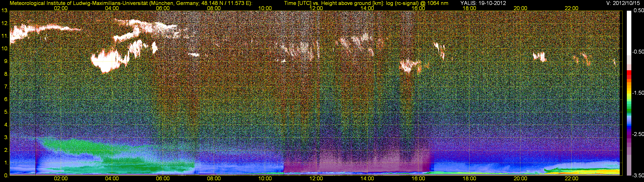644x182 pixels.
Task: Pick the green segment of the colorbar
Action: 629,110
